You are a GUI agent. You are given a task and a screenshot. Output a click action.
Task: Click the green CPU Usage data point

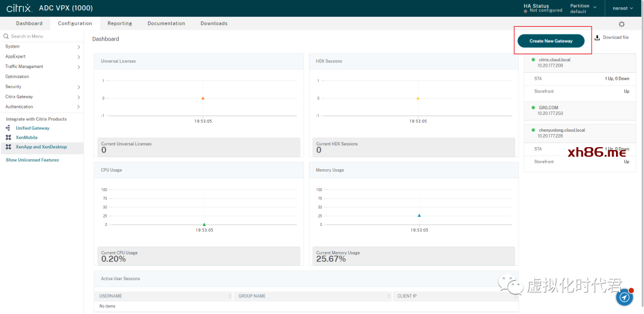(204, 225)
